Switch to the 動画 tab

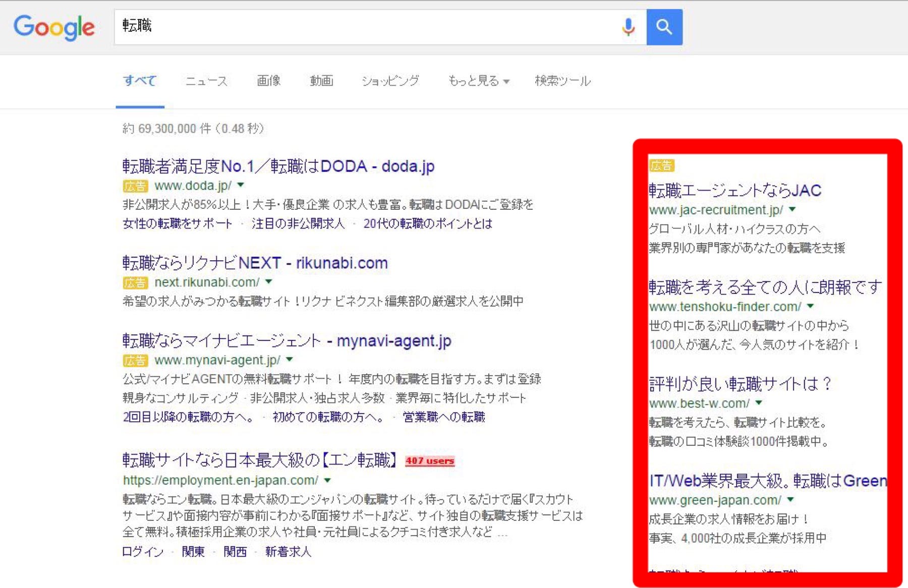coord(321,81)
